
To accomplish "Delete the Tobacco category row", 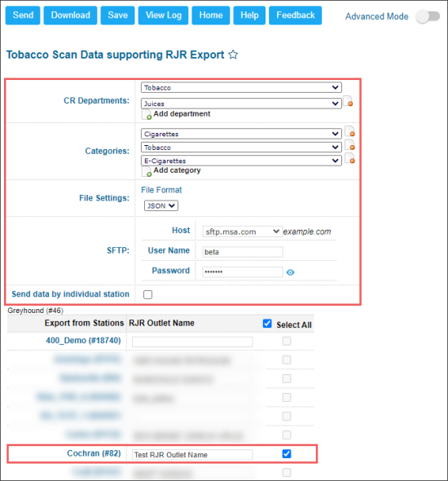I will click(349, 145).
